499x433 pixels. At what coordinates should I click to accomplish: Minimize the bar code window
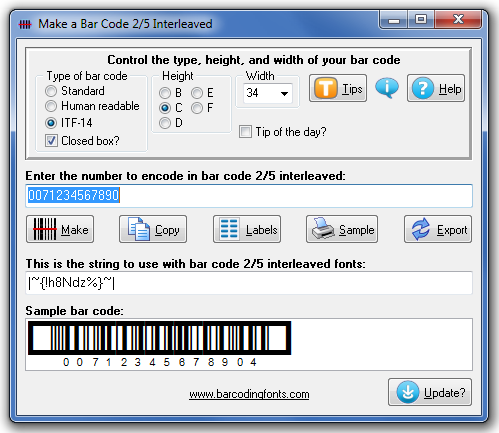tap(394, 20)
